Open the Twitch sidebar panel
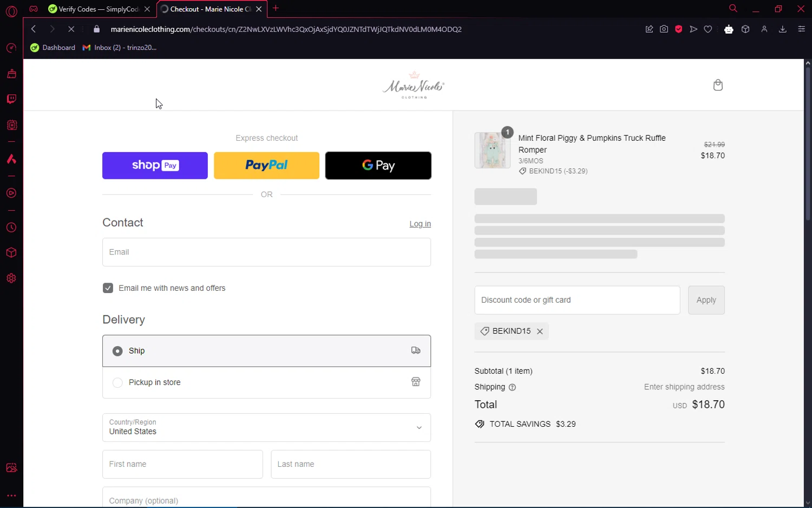Image resolution: width=812 pixels, height=508 pixels. (11, 99)
